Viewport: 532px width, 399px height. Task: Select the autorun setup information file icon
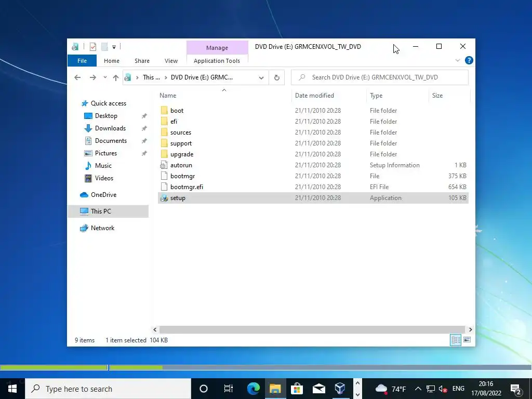[164, 165]
